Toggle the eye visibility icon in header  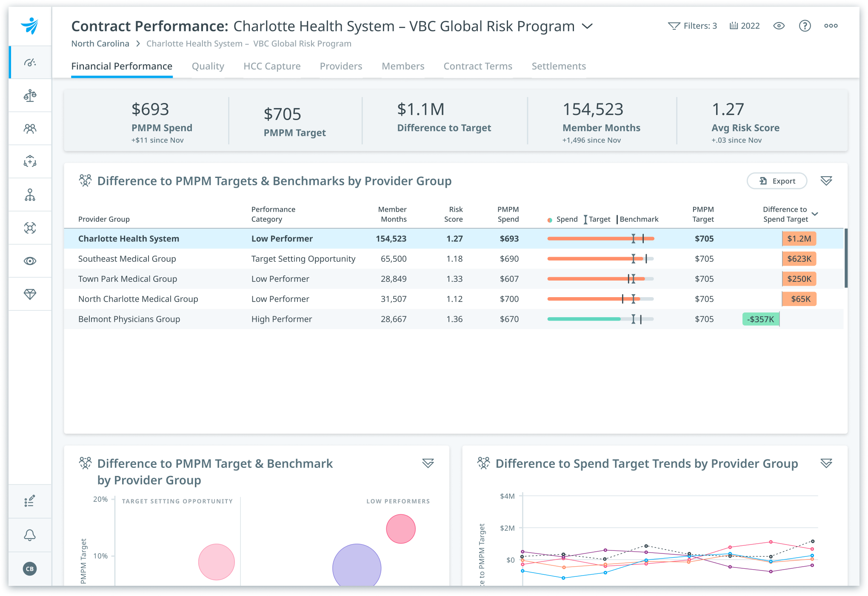[x=779, y=26]
